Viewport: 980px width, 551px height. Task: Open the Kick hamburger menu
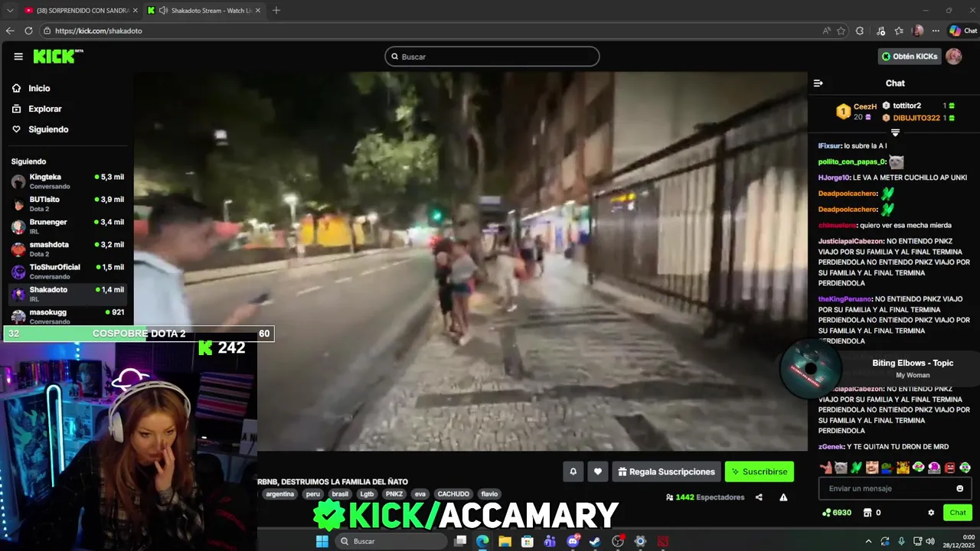(x=18, y=57)
